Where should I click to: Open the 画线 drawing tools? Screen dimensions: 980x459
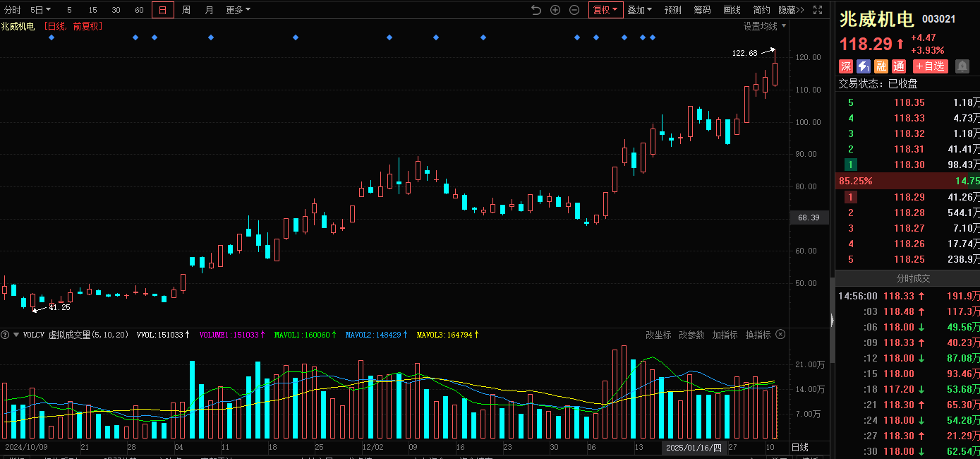[x=732, y=10]
